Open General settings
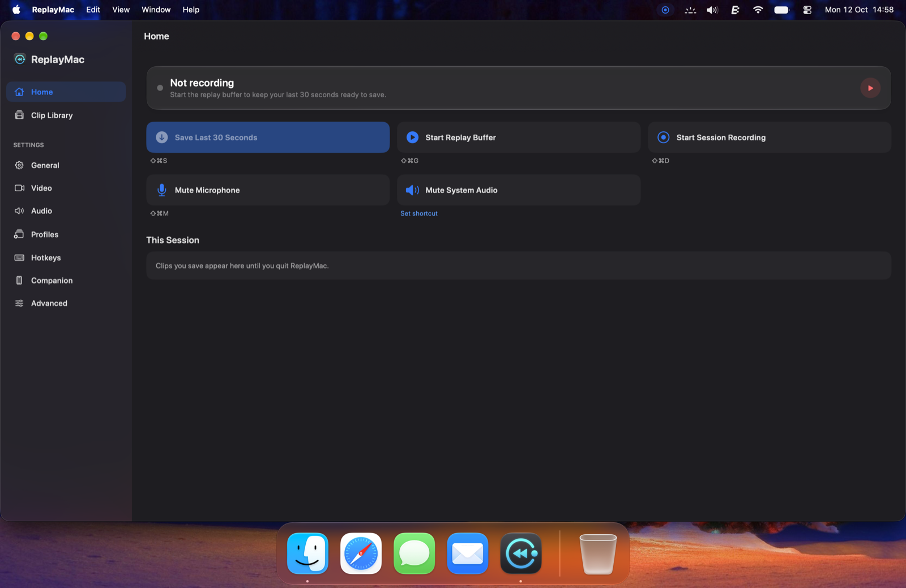 click(66, 165)
